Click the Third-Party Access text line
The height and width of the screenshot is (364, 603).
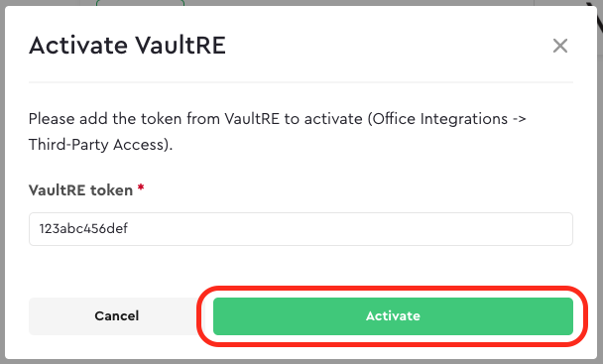click(x=101, y=145)
